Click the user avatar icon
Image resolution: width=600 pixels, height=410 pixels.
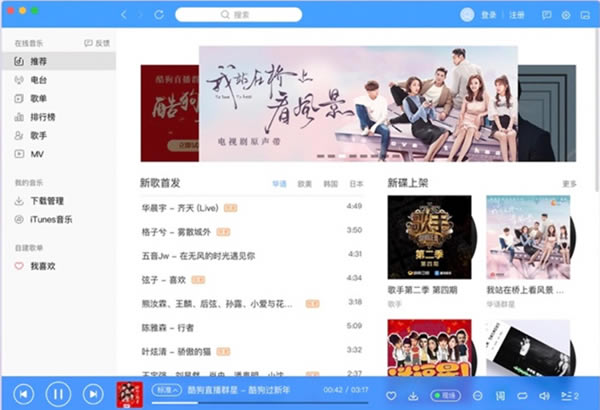(x=467, y=15)
